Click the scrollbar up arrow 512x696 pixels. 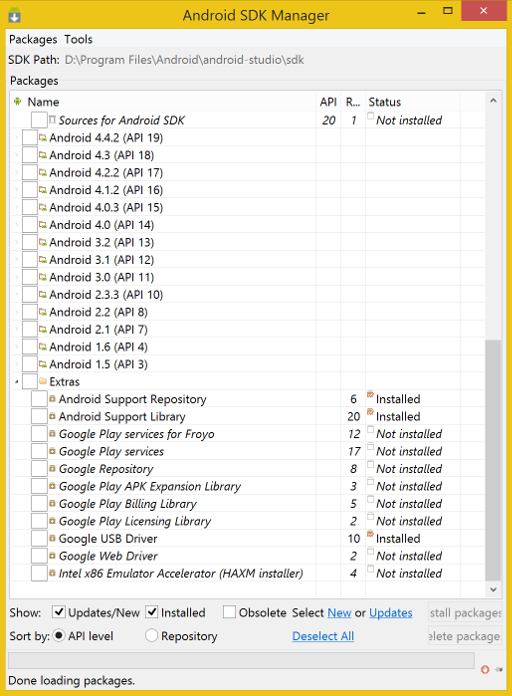tap(493, 101)
